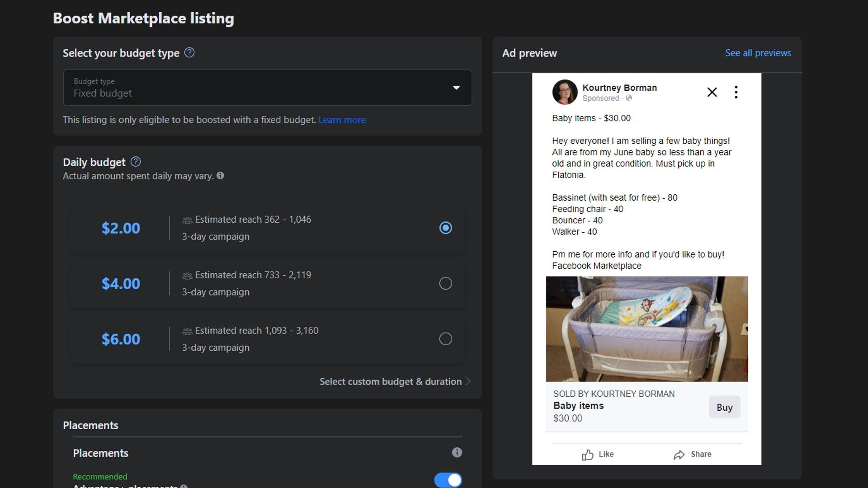This screenshot has width=868, height=488.
Task: Click help icon next to budget type heading
Action: click(189, 53)
